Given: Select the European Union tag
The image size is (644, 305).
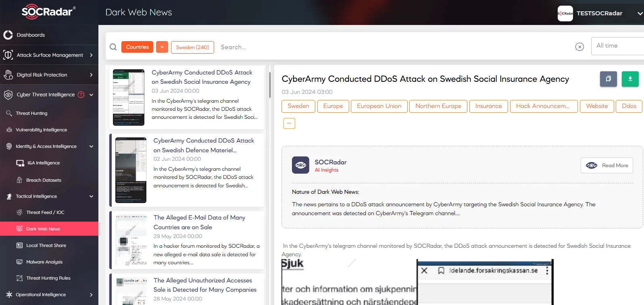Looking at the screenshot, I should (x=379, y=106).
